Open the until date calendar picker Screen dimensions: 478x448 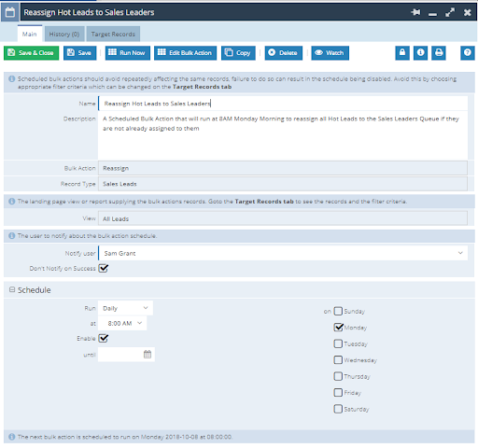click(x=148, y=355)
